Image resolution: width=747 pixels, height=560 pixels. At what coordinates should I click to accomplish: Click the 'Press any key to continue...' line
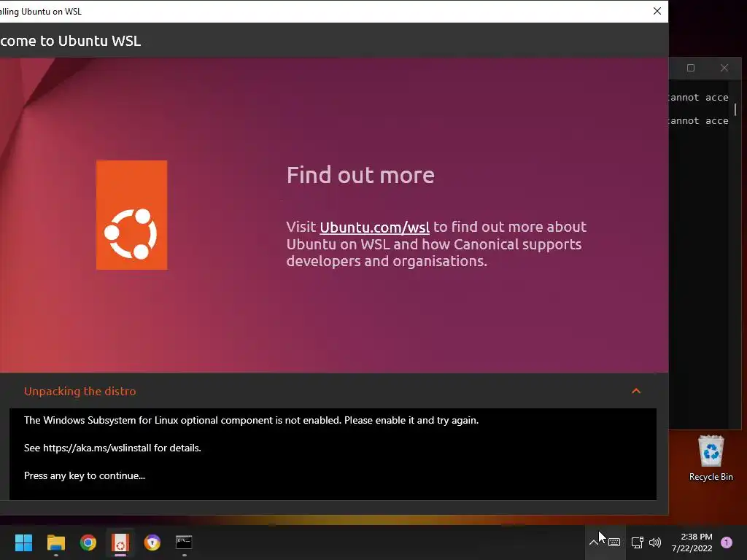coord(85,475)
